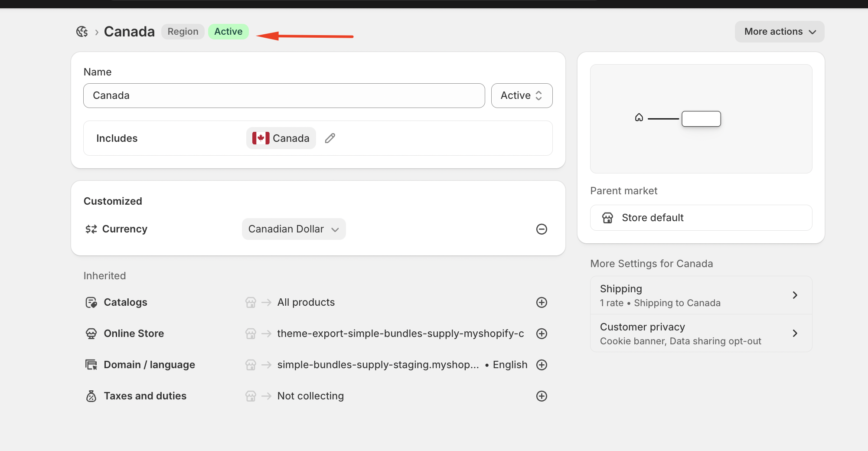Viewport: 868px width, 451px height.
Task: Click the Not collecting taxes value
Action: tap(310, 396)
